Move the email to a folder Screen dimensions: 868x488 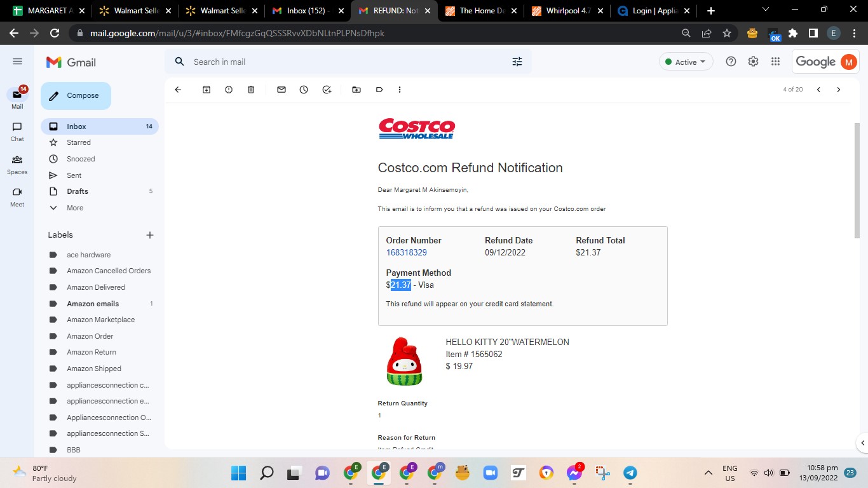tap(356, 90)
